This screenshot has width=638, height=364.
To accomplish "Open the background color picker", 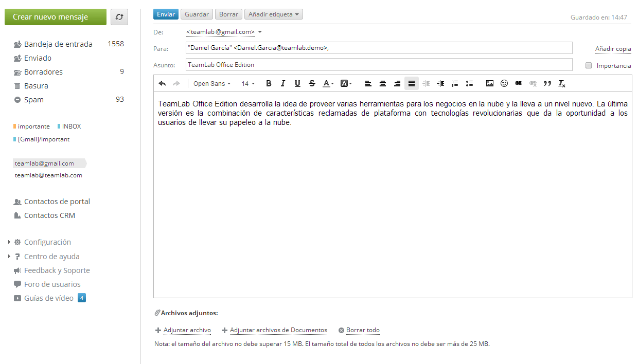I will [346, 83].
